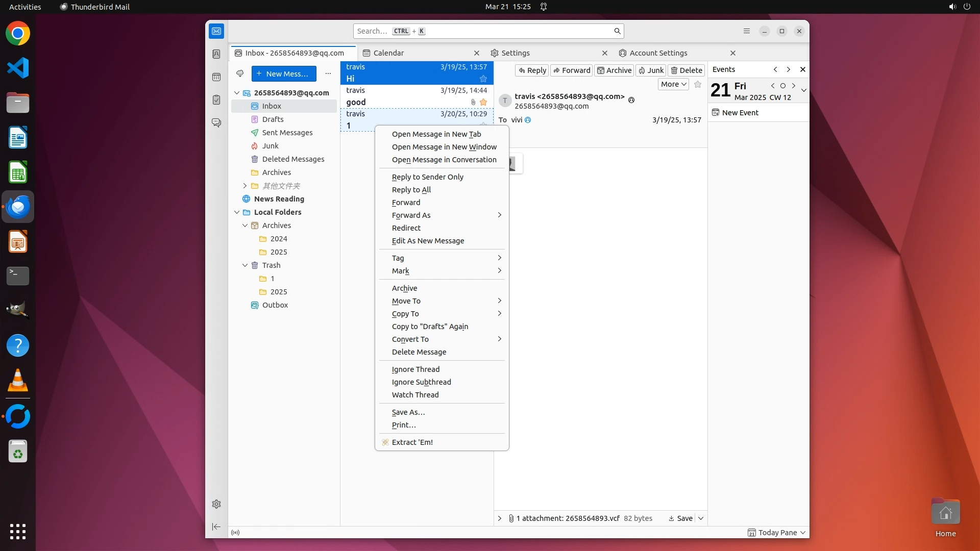Toggle the star in message header
The height and width of the screenshot is (551, 980).
point(698,84)
